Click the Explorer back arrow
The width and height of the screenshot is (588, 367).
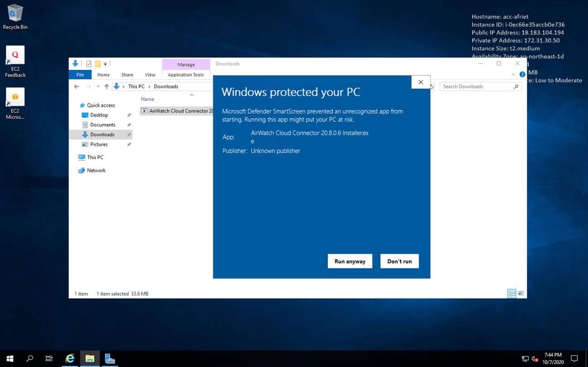pyautogui.click(x=77, y=86)
